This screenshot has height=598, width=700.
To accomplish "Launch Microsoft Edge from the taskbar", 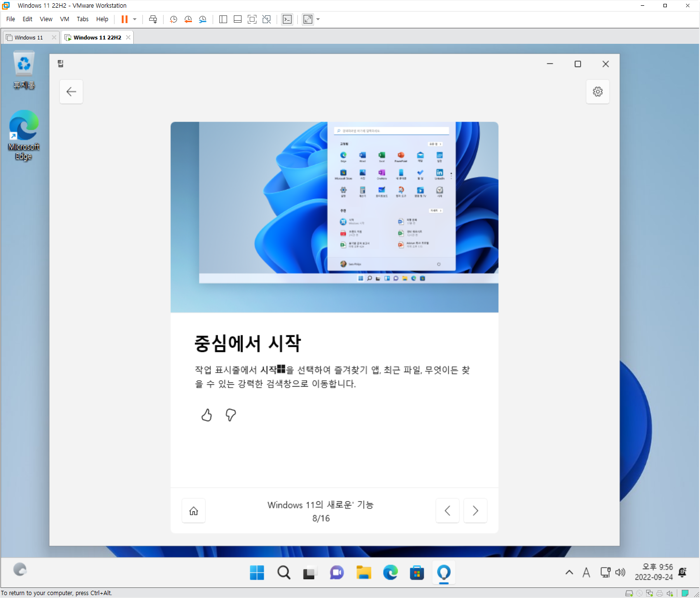I will pyautogui.click(x=390, y=572).
